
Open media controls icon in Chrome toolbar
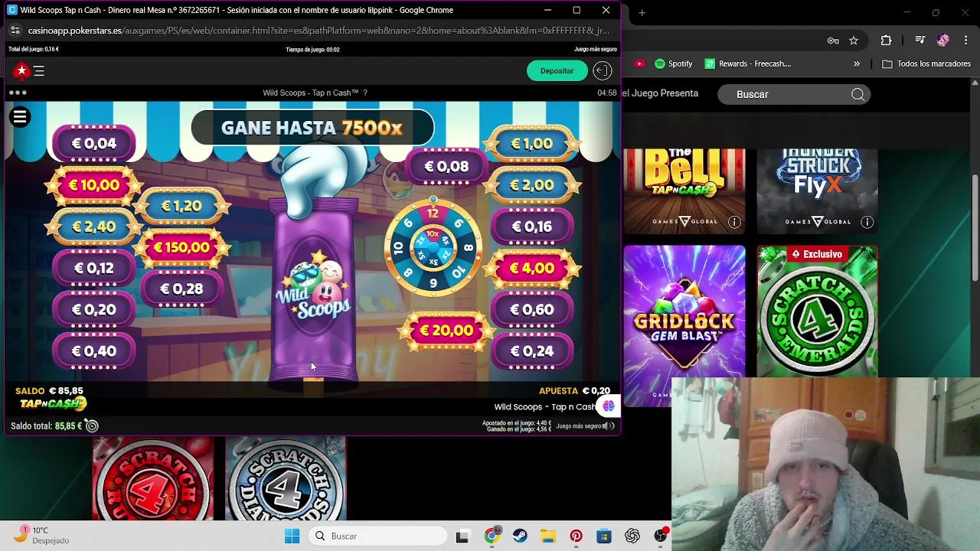[920, 41]
